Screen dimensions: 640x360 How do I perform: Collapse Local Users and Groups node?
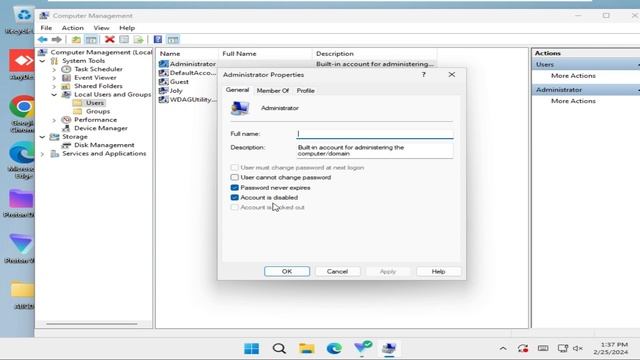tap(54, 95)
